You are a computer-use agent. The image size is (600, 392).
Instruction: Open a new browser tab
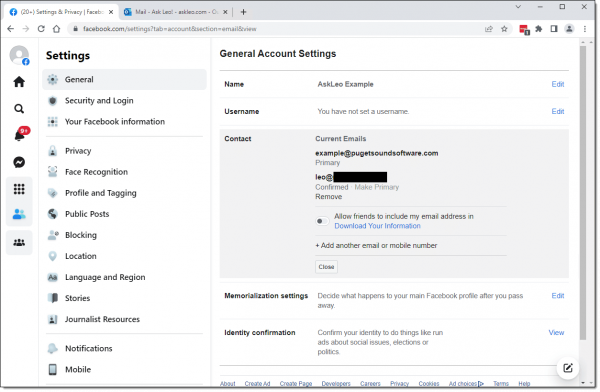243,12
